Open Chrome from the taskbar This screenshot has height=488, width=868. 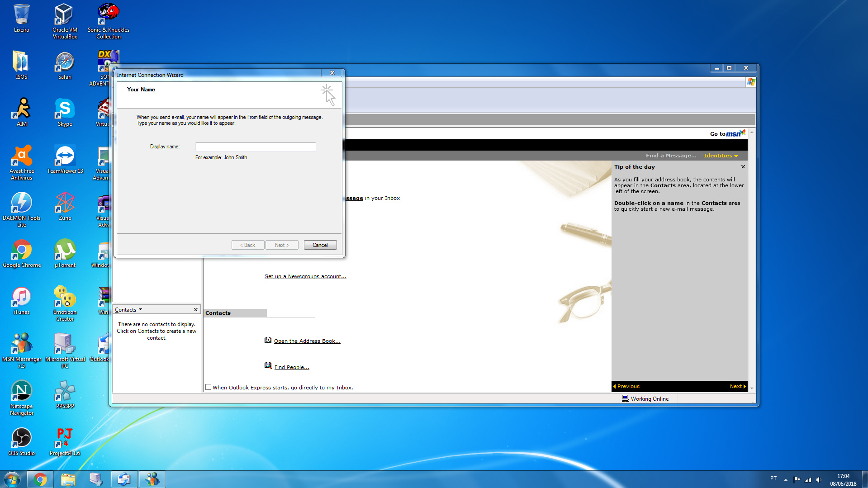coord(40,479)
